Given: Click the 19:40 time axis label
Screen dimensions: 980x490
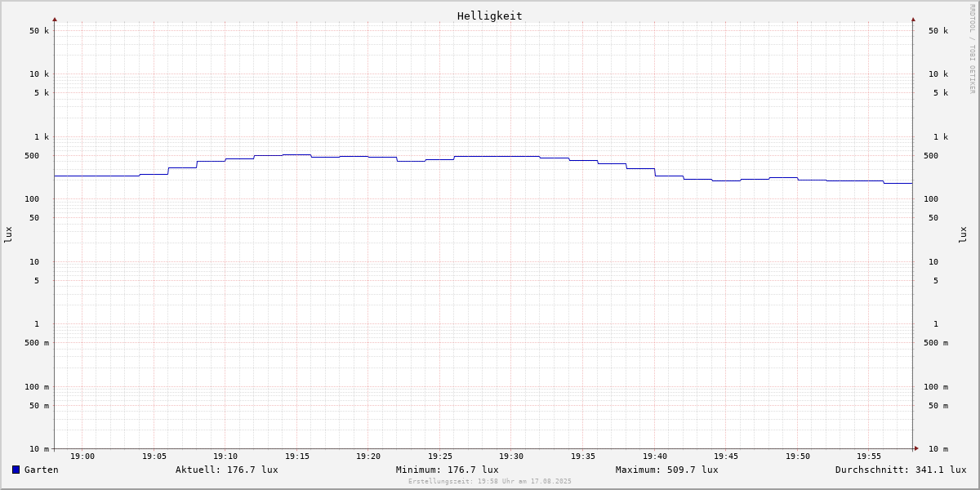Looking at the screenshot, I should pyautogui.click(x=655, y=457).
